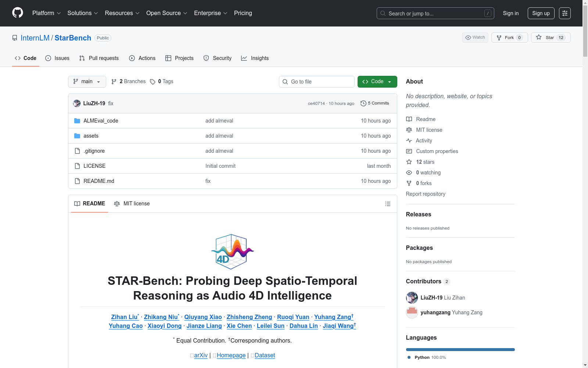
Task: Open the InternLM organization link
Action: pos(35,38)
